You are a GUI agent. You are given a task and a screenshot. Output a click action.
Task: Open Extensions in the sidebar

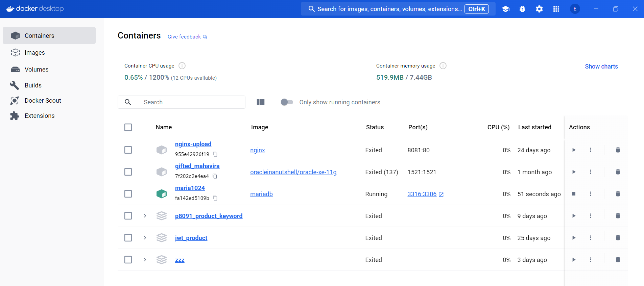49,115
